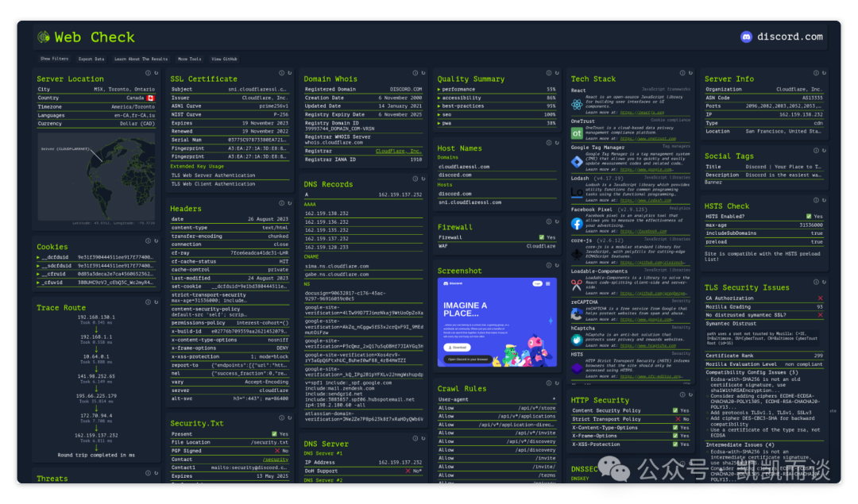Refresh the Quality Summary card
Screen dimensions: 858x504
(556, 73)
